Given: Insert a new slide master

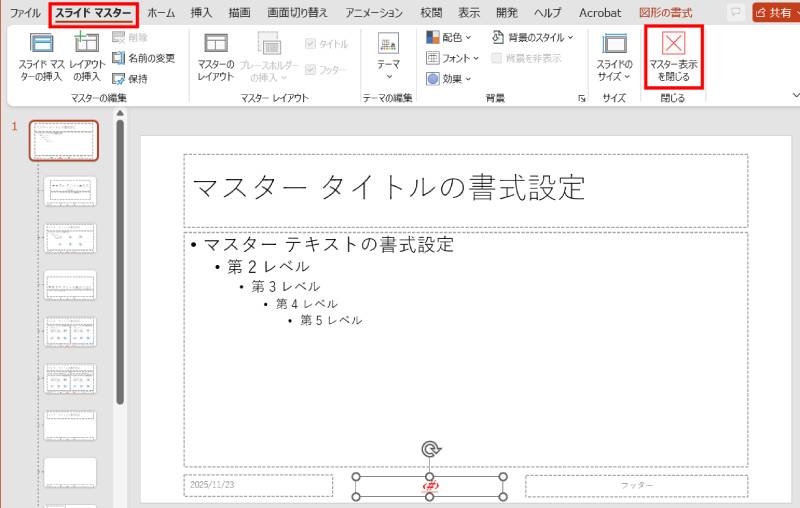Looking at the screenshot, I should point(41,57).
